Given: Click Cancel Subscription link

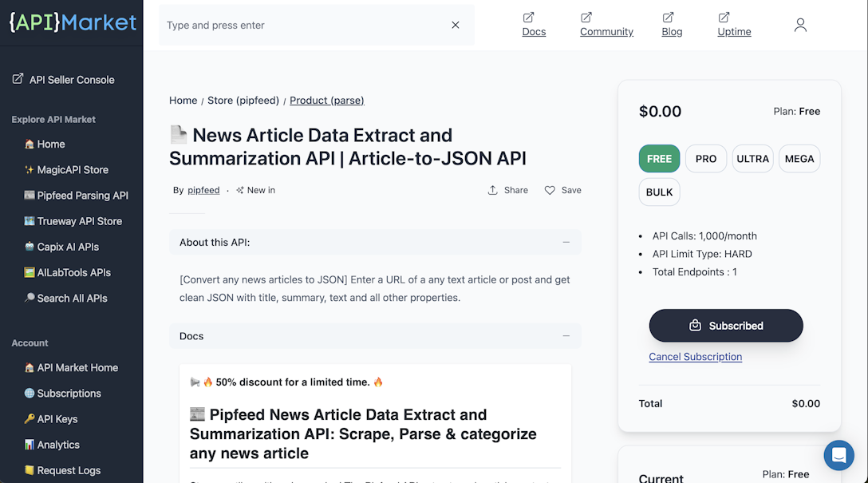Looking at the screenshot, I should [696, 357].
